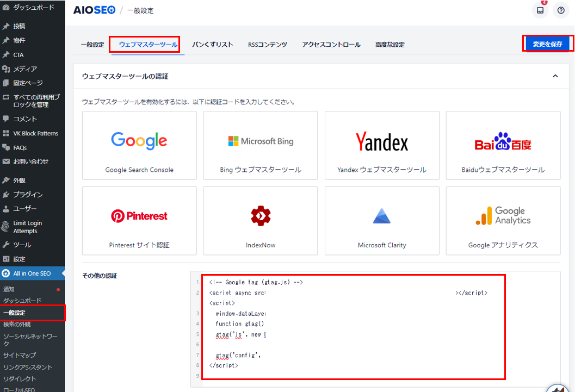Open the help question mark icon
The height and width of the screenshot is (392, 575).
(561, 10)
